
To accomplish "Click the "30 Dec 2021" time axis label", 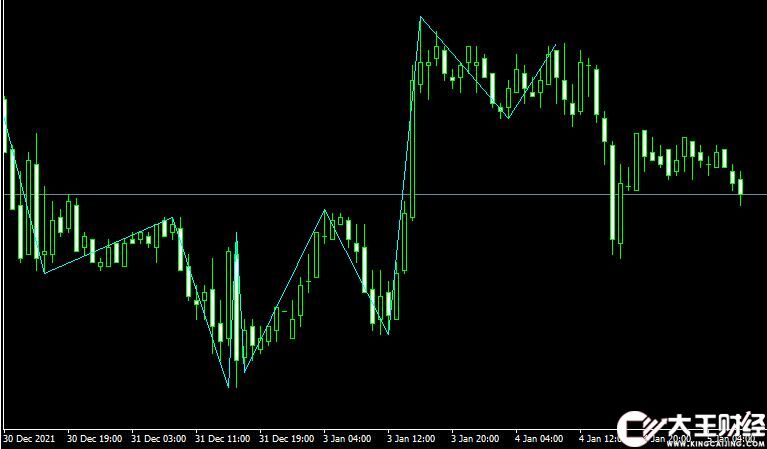I will point(30,438).
